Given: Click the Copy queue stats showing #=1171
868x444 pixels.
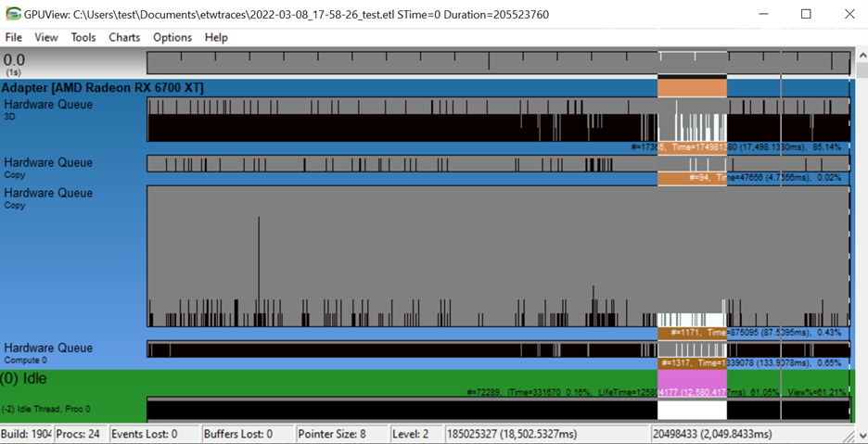Looking at the screenshot, I should coord(756,333).
